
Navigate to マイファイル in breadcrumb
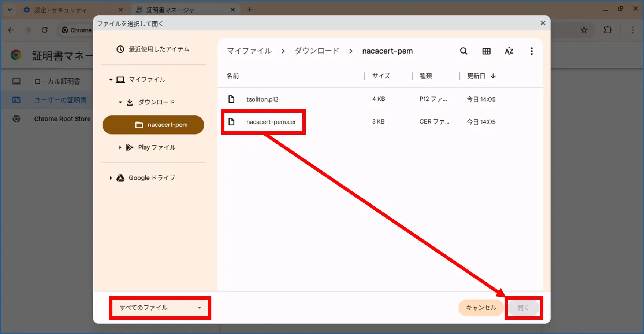click(249, 51)
